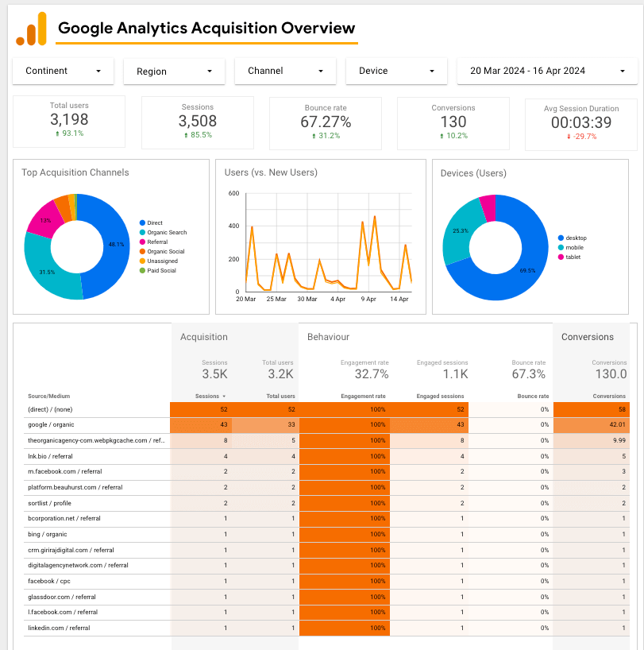
Task: Select the (direct) / (none) row
Action: click(326, 409)
